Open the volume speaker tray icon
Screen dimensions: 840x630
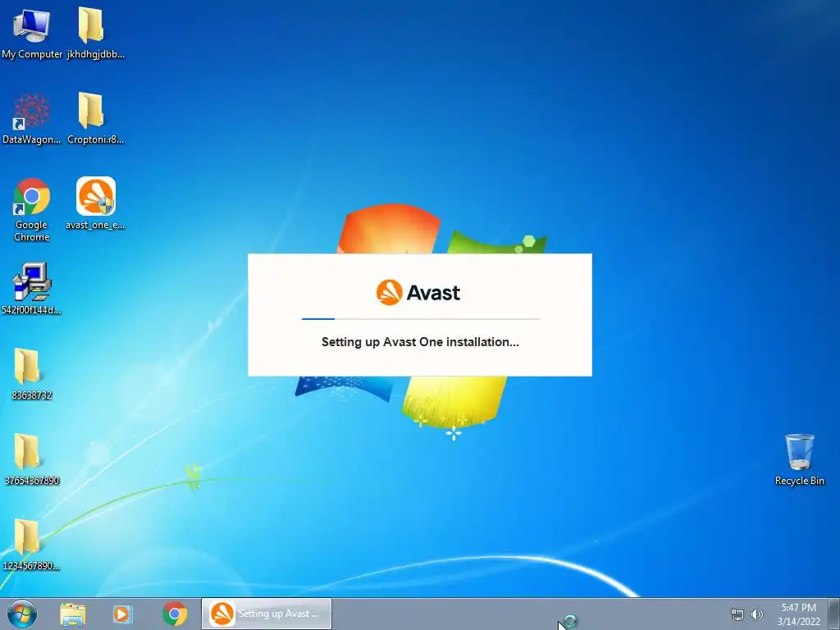pos(757,614)
